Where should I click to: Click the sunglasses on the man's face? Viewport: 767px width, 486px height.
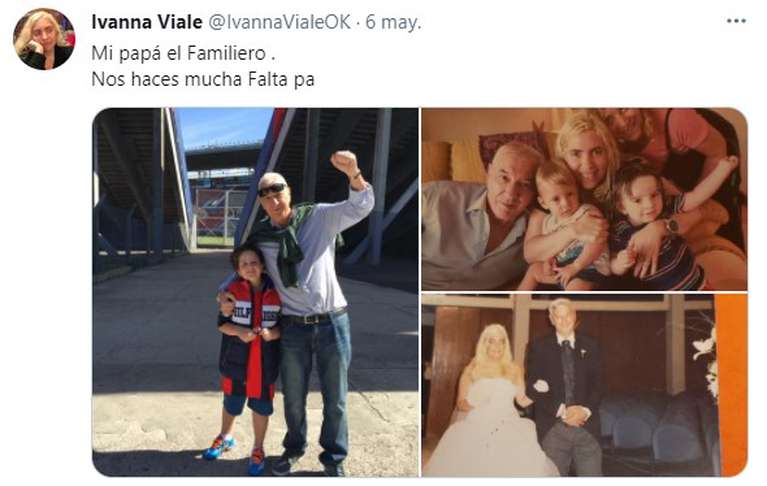click(272, 190)
